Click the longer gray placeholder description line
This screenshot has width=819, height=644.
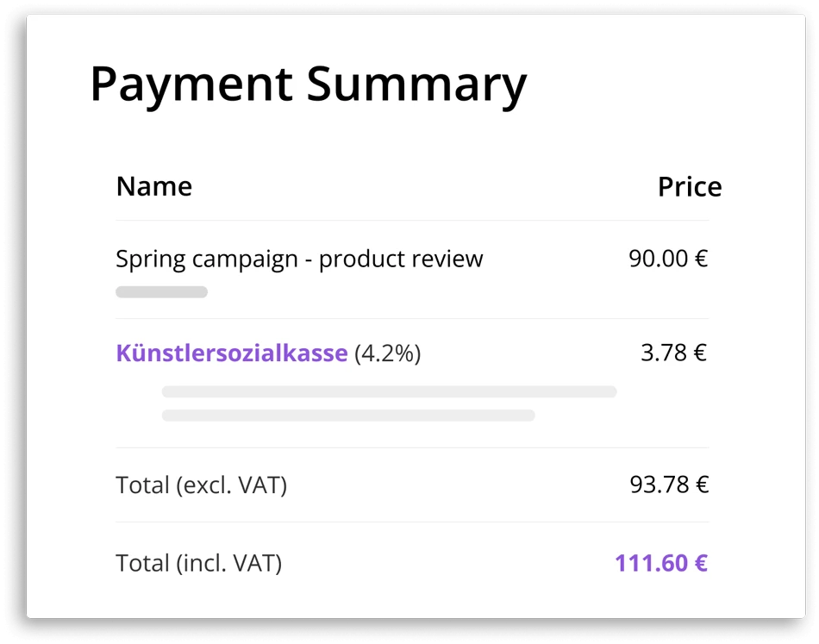point(389,391)
